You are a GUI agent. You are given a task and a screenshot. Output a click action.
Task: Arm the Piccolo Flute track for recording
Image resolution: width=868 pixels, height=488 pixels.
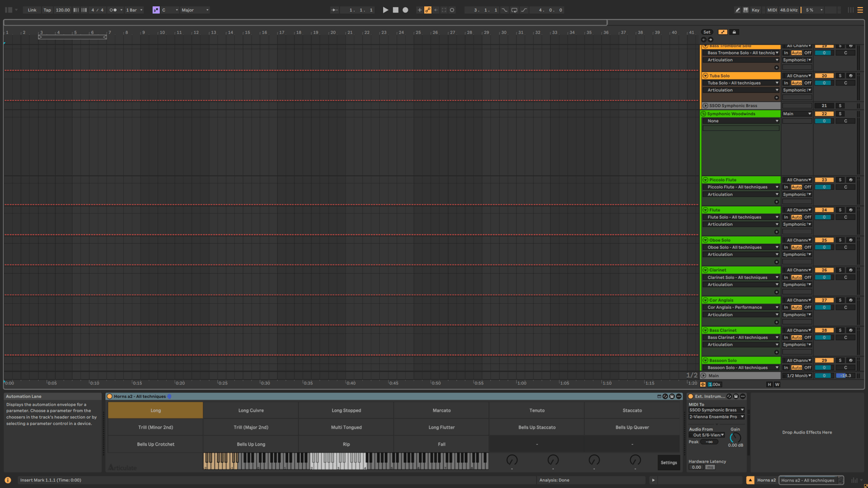click(x=851, y=180)
